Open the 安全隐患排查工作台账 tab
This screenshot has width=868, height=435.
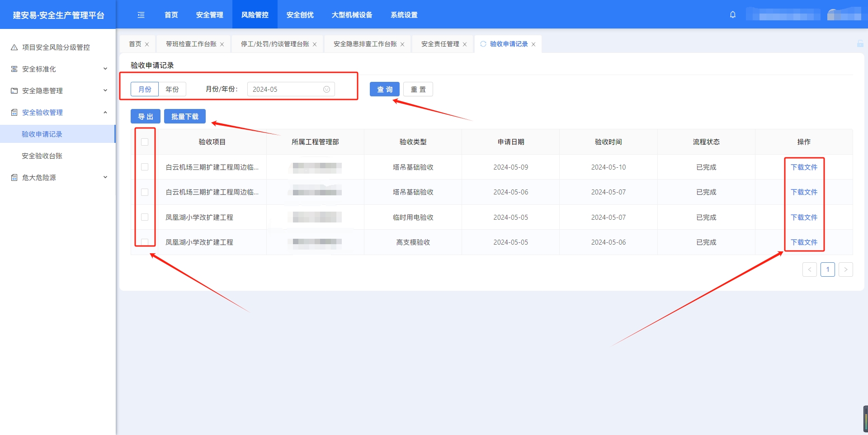click(x=365, y=44)
